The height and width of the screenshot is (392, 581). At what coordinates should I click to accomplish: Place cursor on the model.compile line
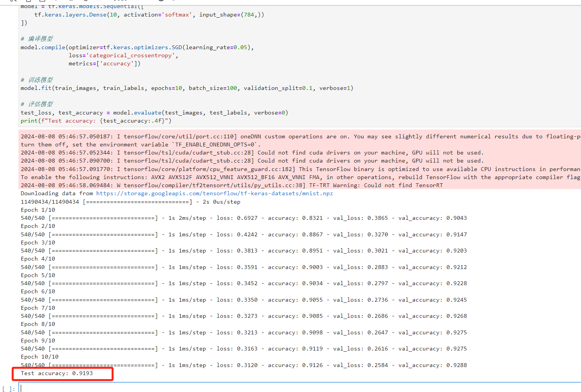(137, 47)
